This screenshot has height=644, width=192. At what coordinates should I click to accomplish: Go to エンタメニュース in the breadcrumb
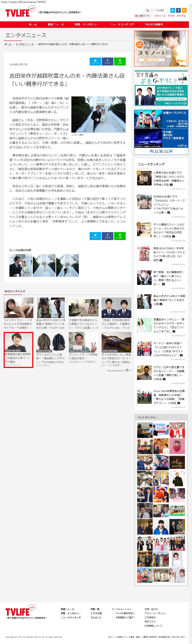(24, 44)
